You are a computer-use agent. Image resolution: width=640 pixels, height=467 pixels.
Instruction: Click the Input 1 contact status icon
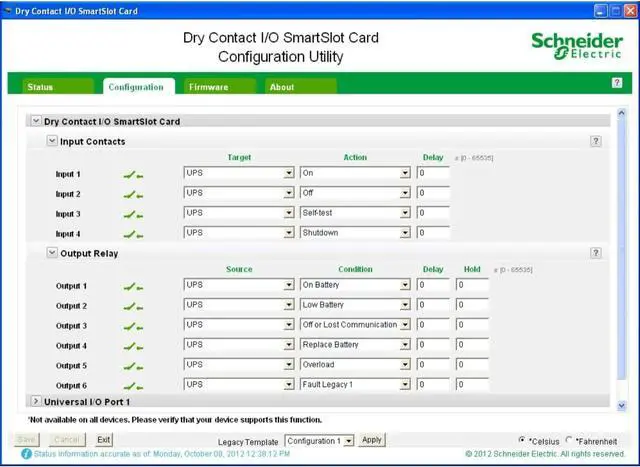tap(132, 174)
